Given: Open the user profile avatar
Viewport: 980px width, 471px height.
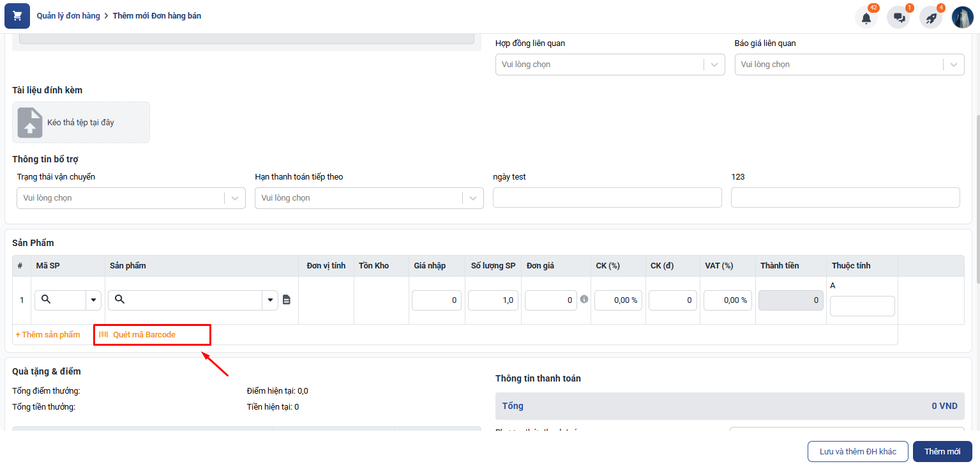Looking at the screenshot, I should (x=962, y=18).
